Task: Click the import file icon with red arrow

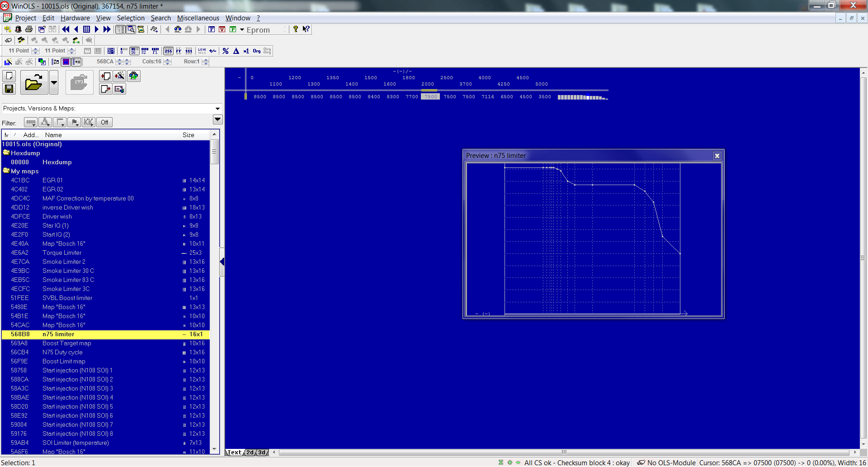Action: coord(105,76)
